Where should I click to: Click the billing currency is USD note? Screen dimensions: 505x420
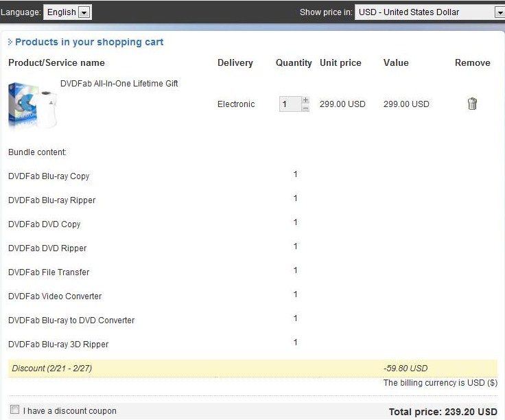[441, 383]
